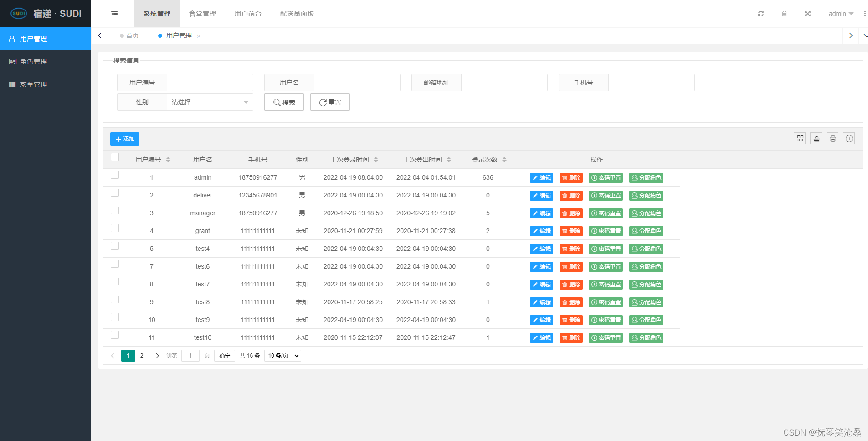Screen dimensions: 868x441
Task: Check the test4 row checkbox
Action: 115,246
